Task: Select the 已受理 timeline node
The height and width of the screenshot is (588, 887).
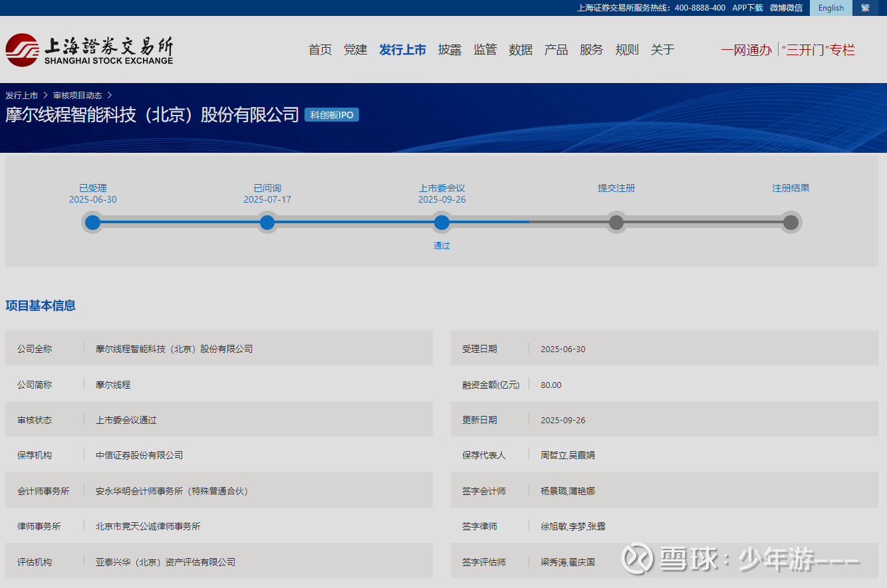Action: tap(93, 223)
